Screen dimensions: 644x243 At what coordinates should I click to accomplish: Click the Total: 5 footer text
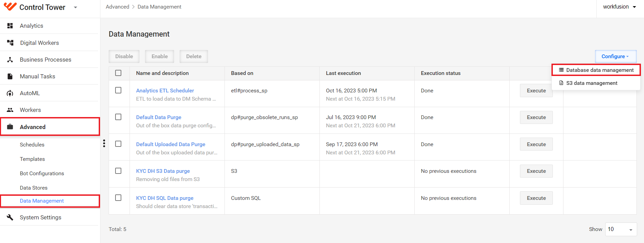click(118, 229)
